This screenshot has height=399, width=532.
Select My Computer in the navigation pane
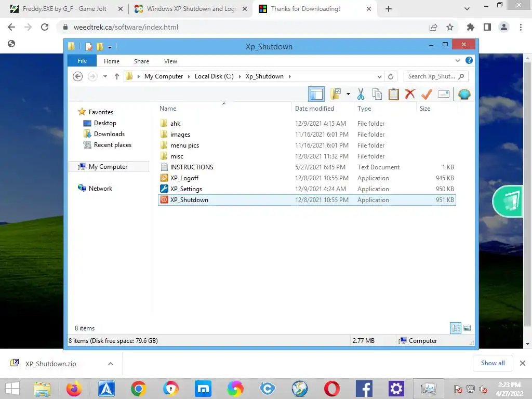tap(108, 167)
